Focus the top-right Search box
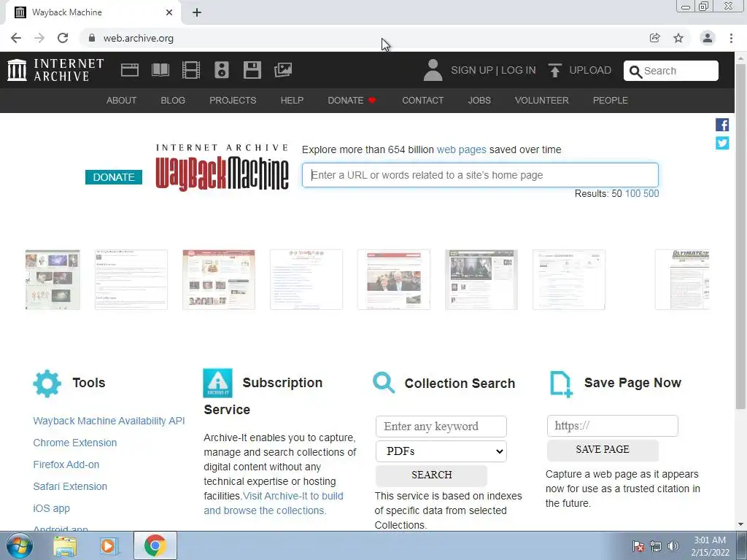747x560 pixels. 671,71
